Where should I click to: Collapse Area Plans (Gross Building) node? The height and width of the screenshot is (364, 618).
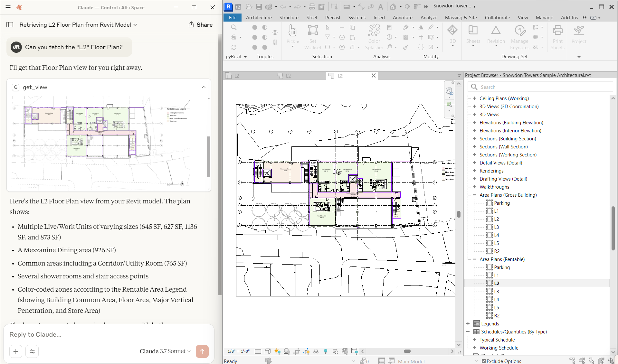click(x=474, y=195)
